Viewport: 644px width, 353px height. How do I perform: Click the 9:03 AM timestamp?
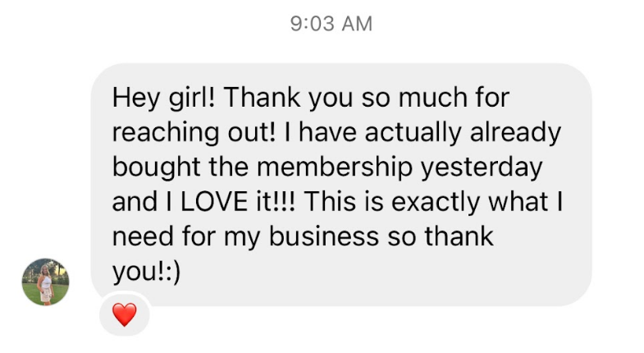coord(331,25)
